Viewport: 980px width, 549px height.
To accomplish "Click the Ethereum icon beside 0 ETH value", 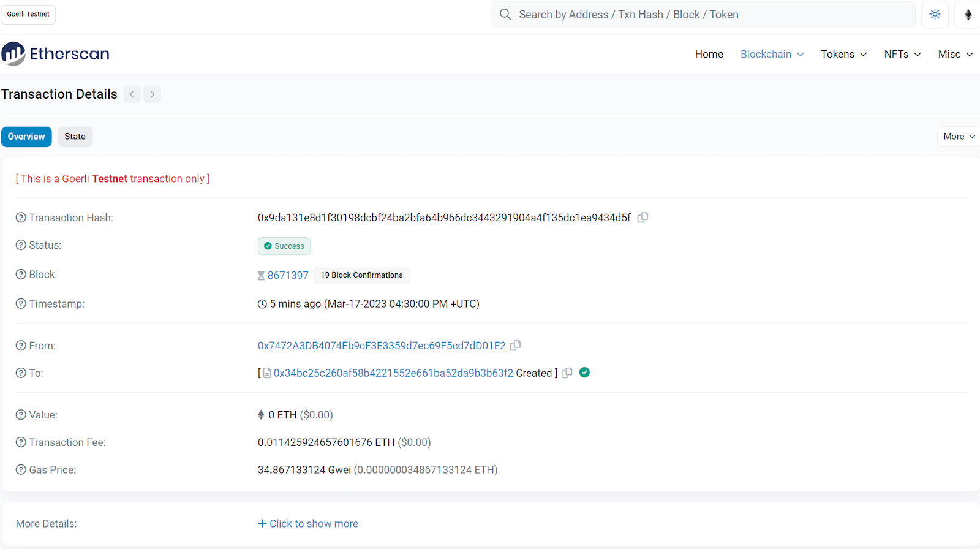I will (262, 415).
